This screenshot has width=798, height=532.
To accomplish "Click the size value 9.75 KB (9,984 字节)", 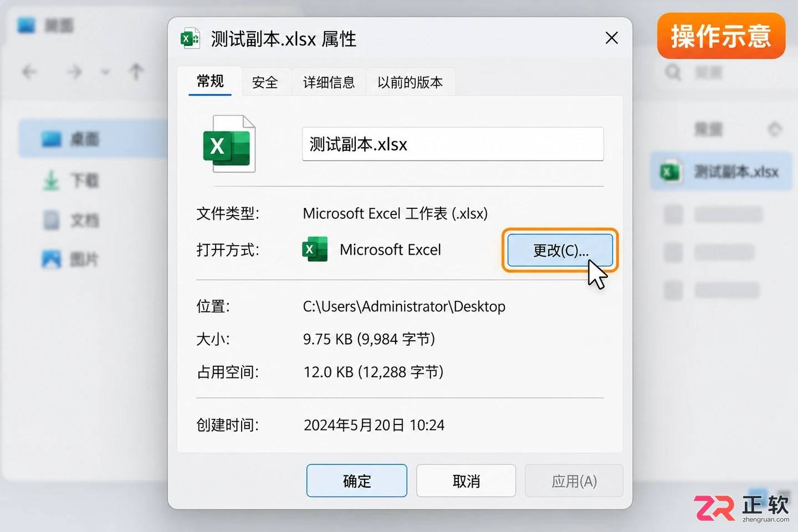I will pos(369,339).
